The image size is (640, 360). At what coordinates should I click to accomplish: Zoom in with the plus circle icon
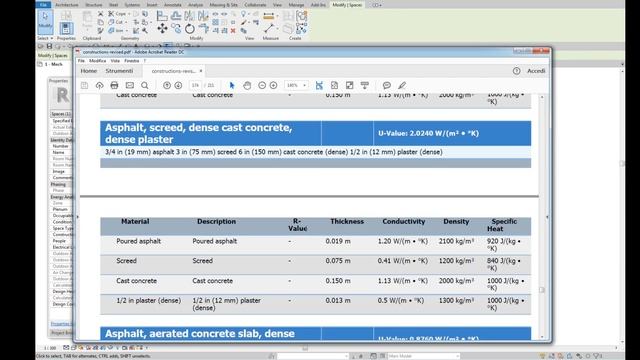(x=273, y=85)
